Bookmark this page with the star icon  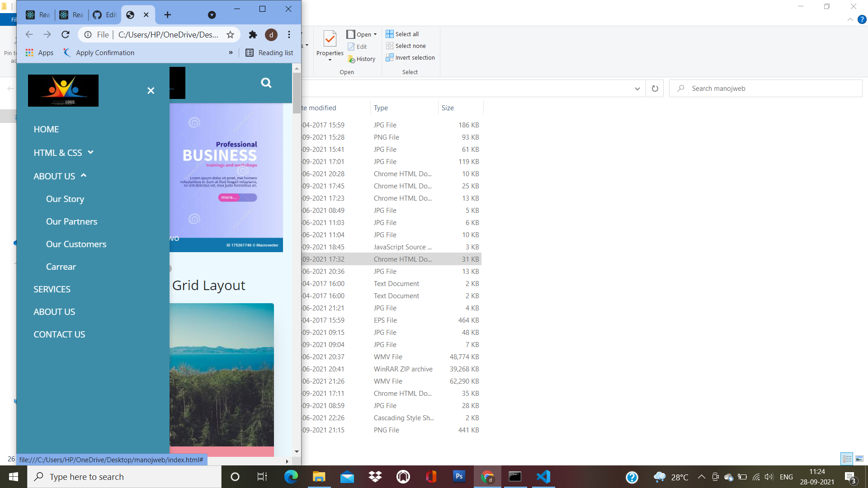pos(230,35)
